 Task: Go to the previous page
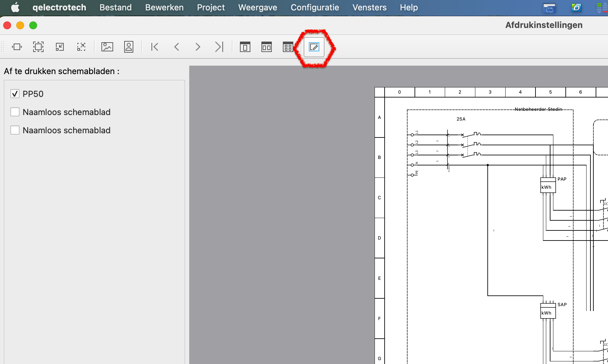coord(177,47)
